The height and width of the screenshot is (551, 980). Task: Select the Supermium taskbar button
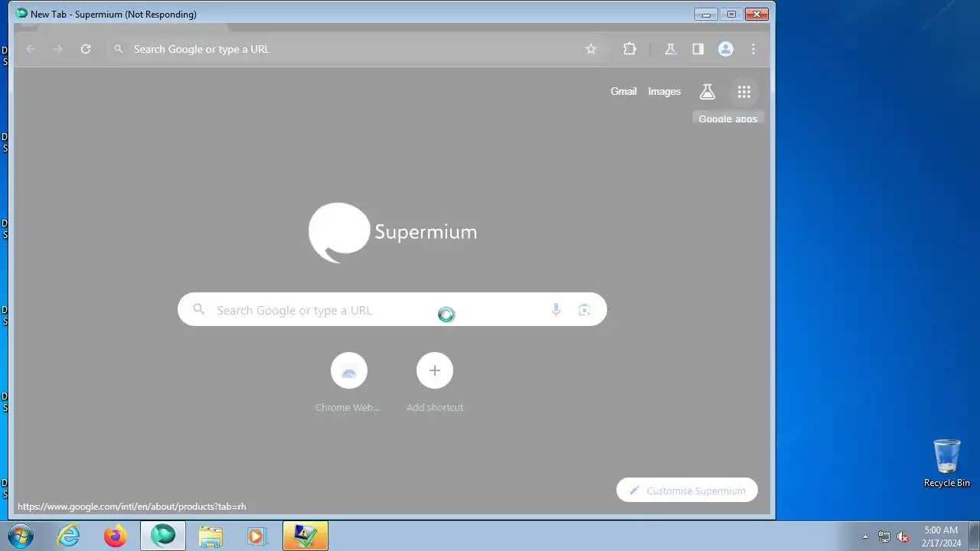163,536
